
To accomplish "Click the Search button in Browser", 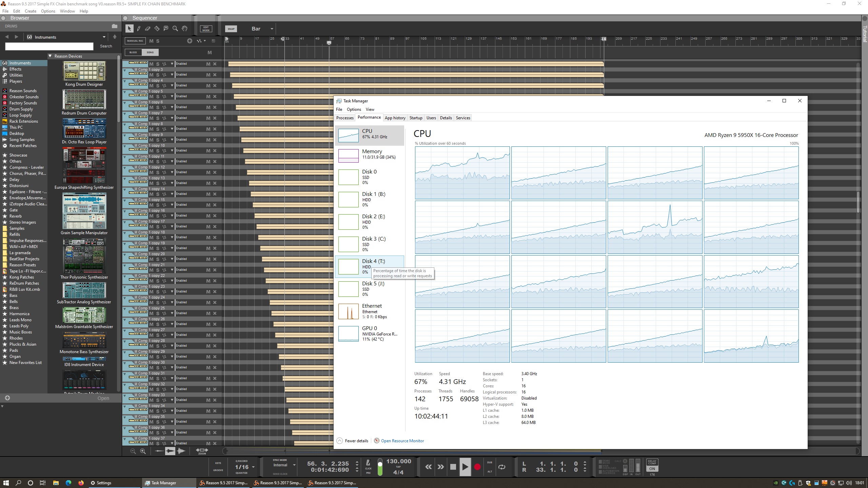I will pos(106,46).
